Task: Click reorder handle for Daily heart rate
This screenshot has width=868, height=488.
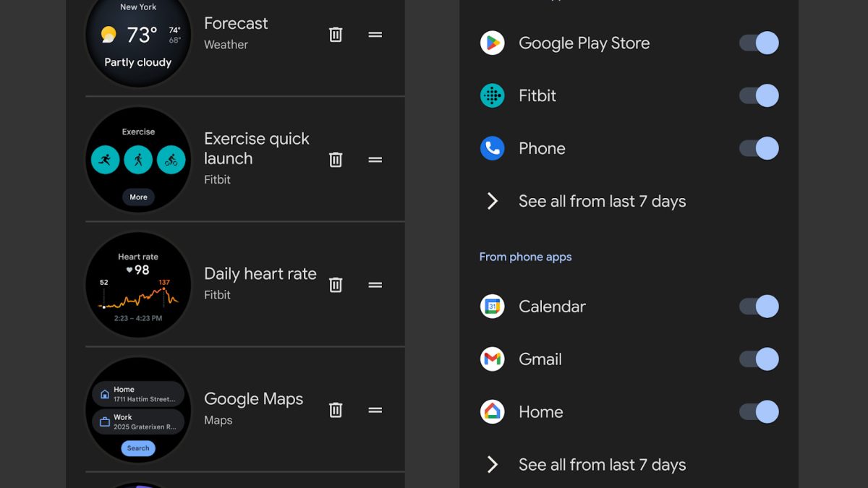Action: (x=375, y=285)
